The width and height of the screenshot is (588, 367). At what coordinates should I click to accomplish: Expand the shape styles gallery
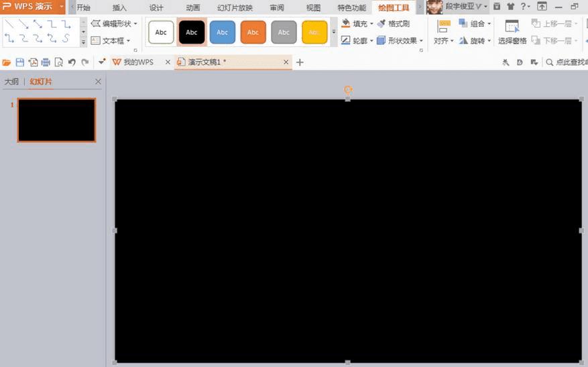[334, 32]
